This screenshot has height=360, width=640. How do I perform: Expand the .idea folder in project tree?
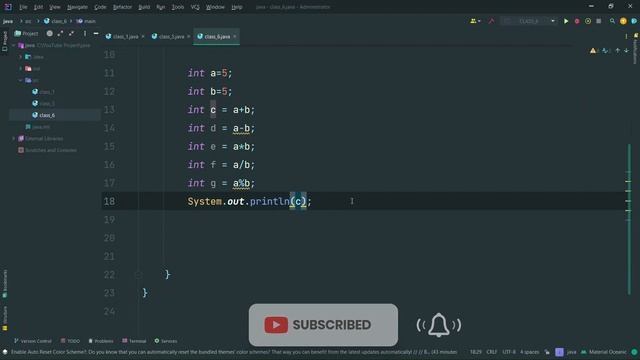click(20, 57)
